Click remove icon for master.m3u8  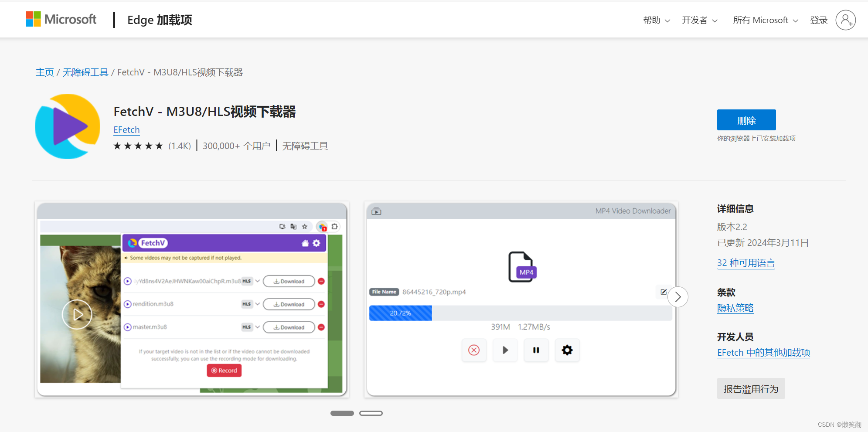[x=321, y=327]
